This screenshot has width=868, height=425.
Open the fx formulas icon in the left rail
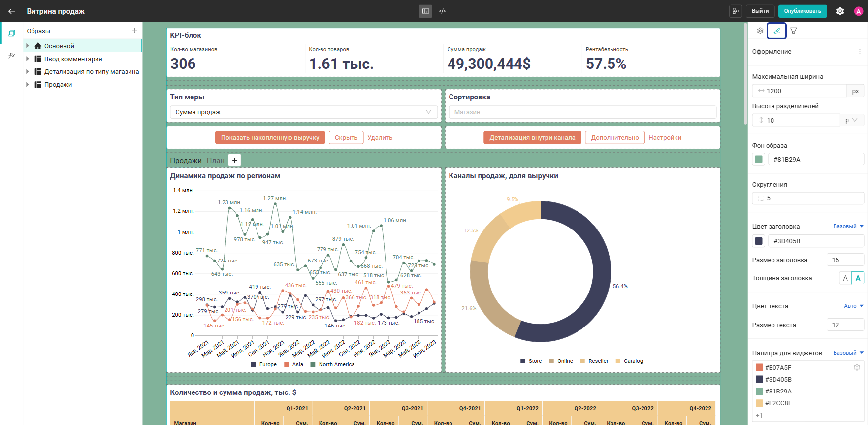[12, 55]
